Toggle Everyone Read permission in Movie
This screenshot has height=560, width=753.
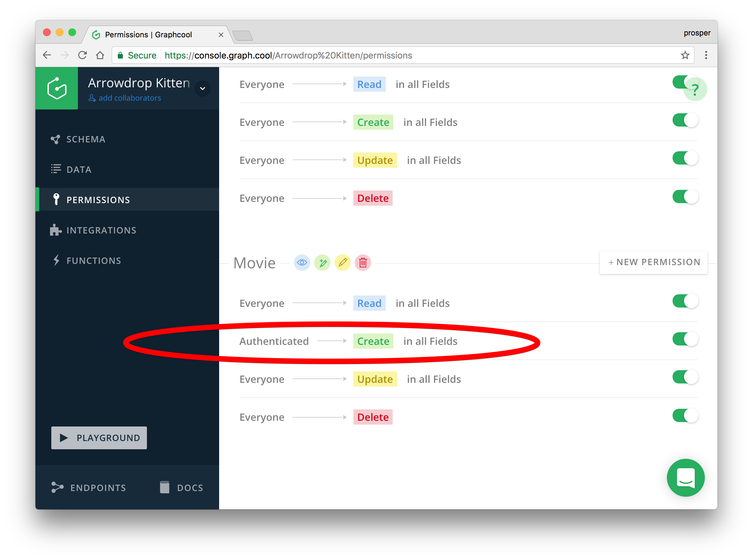[x=685, y=302]
